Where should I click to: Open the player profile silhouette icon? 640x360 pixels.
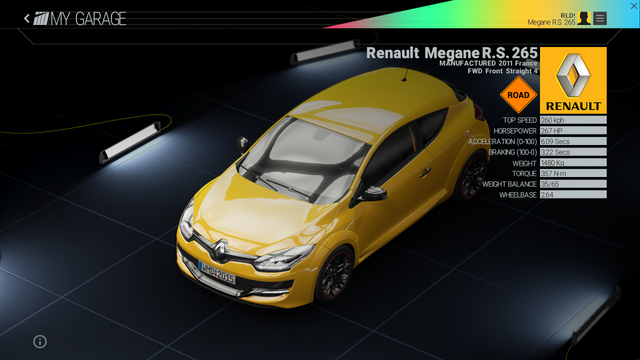tap(584, 18)
